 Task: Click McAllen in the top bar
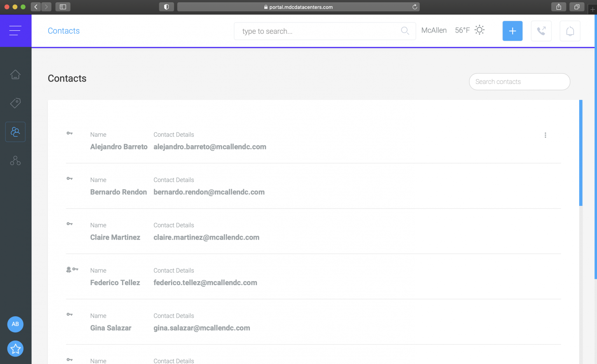pyautogui.click(x=434, y=30)
